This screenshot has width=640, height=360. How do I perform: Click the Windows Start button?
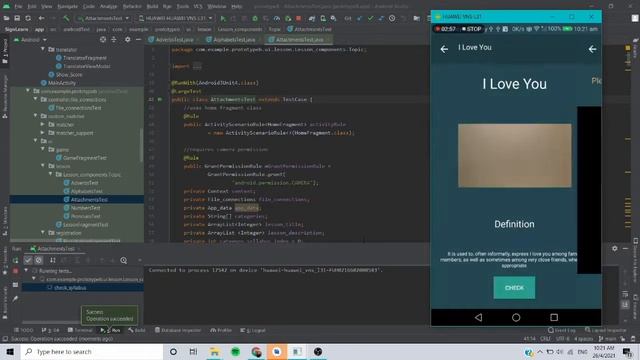pyautogui.click(x=10, y=351)
